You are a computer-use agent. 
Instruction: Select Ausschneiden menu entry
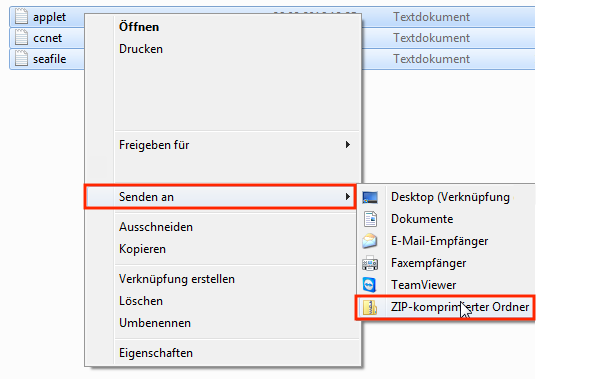156,227
